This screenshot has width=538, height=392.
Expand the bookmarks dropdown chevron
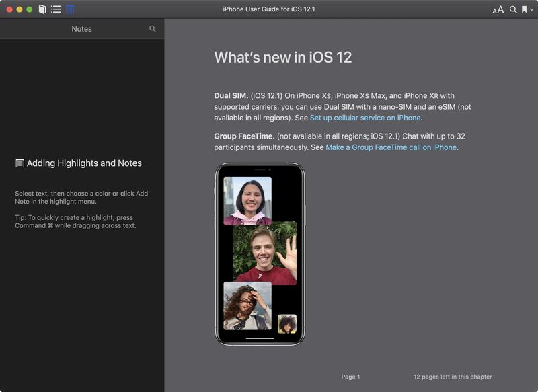click(531, 9)
